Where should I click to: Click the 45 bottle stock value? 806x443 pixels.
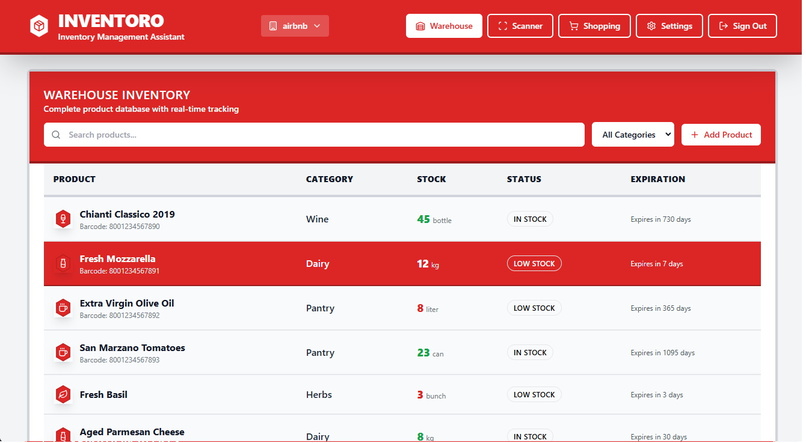(x=434, y=219)
